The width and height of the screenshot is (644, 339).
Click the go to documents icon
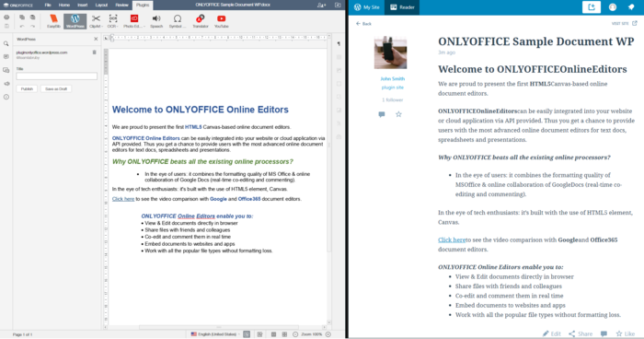pos(338,6)
